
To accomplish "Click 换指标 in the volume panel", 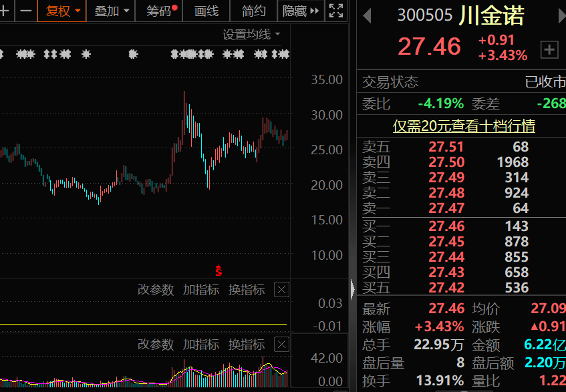I will pos(246,345).
